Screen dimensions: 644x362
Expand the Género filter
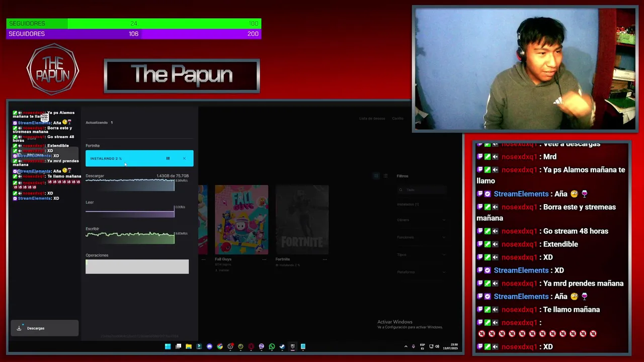pyautogui.click(x=422, y=220)
